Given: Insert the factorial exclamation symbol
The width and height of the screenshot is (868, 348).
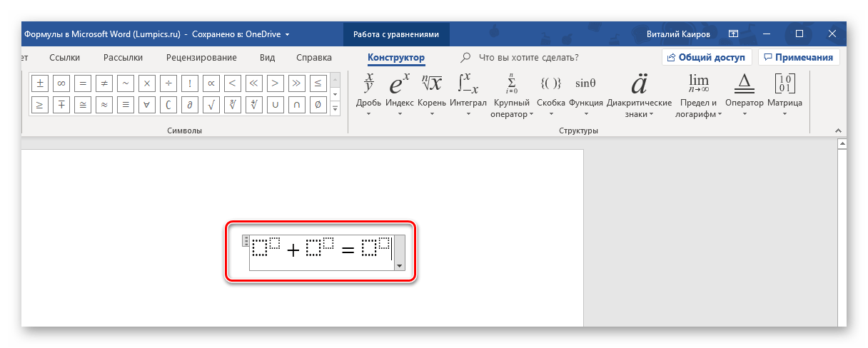Looking at the screenshot, I should [x=190, y=83].
